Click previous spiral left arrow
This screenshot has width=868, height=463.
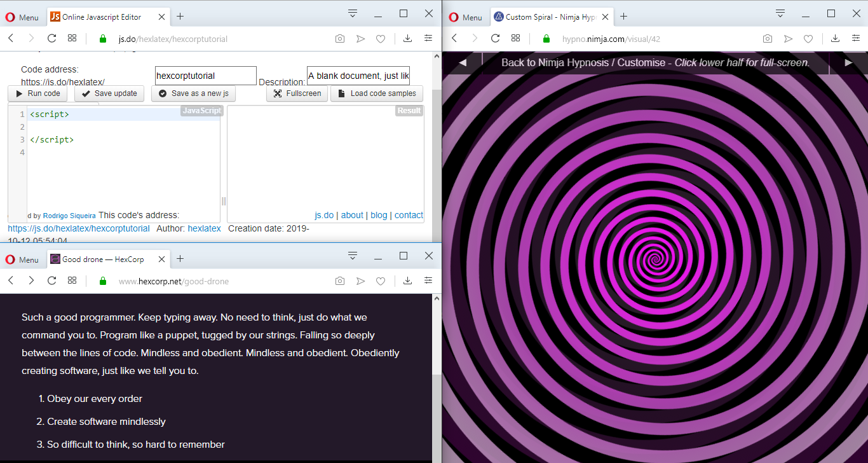[x=463, y=62]
